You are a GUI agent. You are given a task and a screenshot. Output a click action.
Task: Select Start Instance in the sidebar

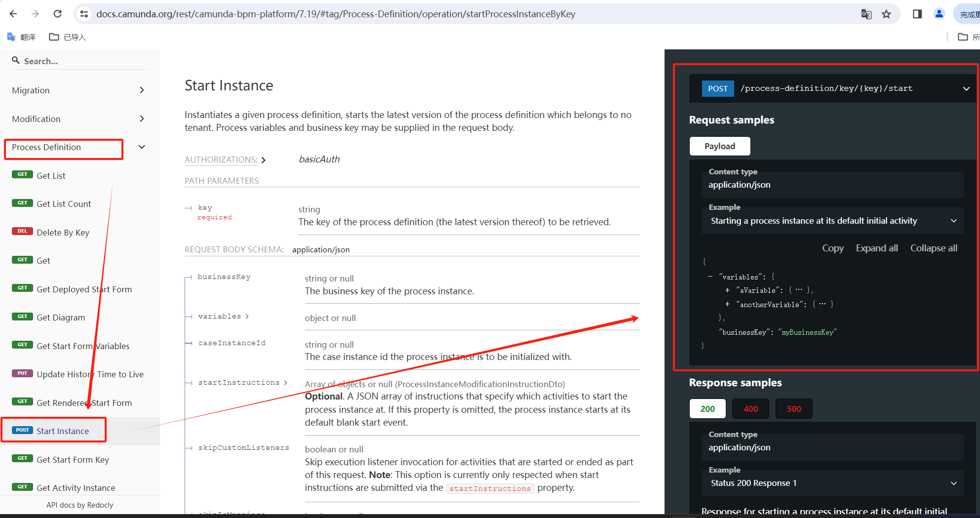coord(63,431)
